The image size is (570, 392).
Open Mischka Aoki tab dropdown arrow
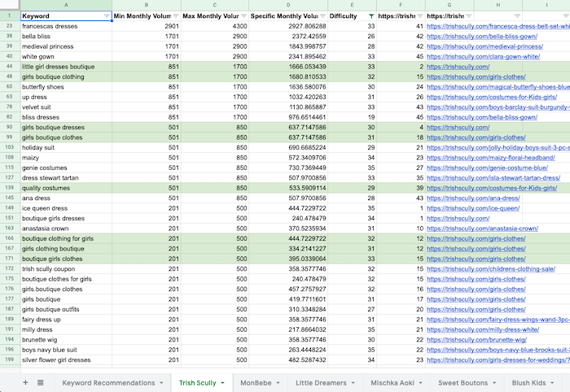pos(421,383)
